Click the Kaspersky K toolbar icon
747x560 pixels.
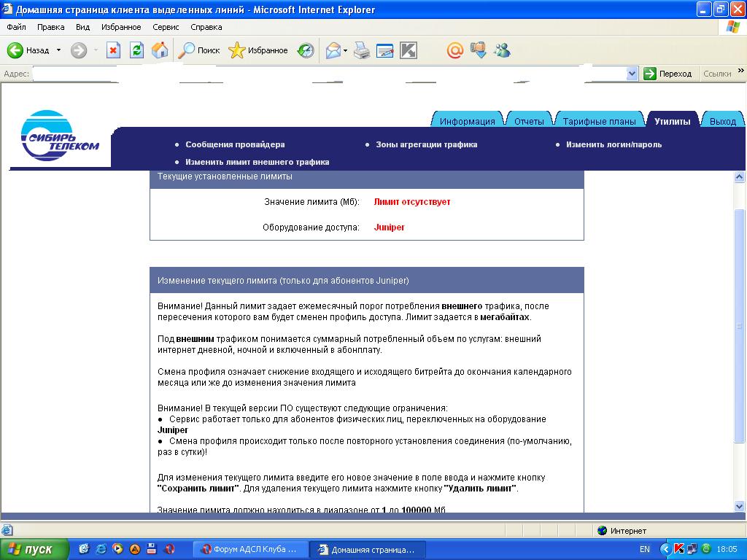coord(409,50)
